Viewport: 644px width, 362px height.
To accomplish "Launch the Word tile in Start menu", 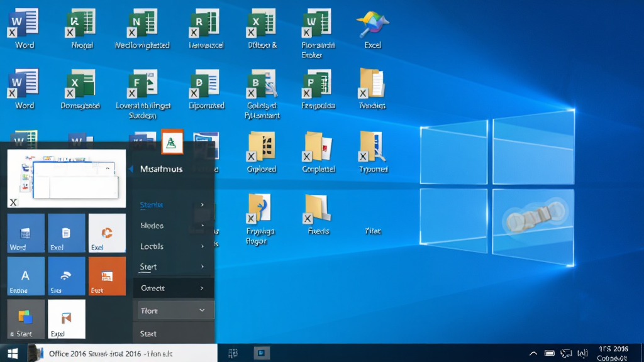I will 26,233.
